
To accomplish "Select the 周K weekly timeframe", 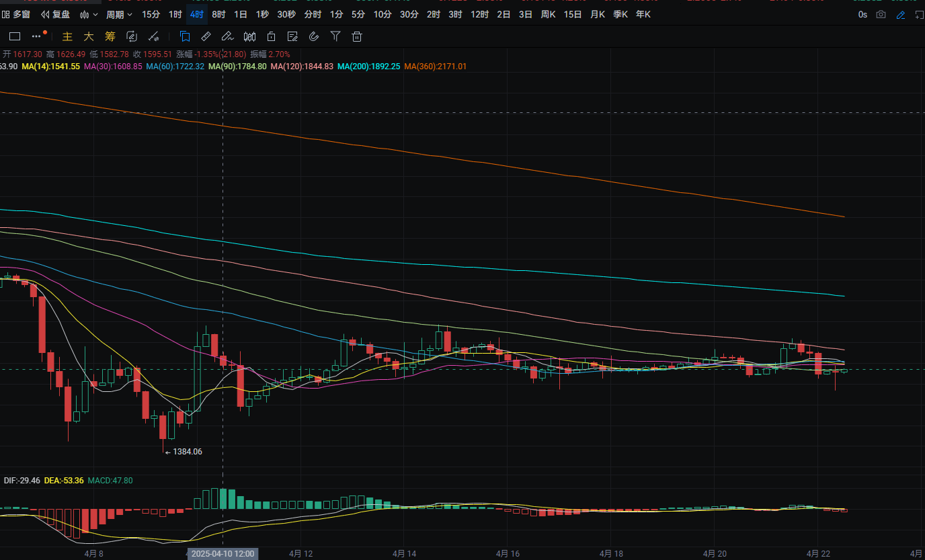I will tap(548, 14).
